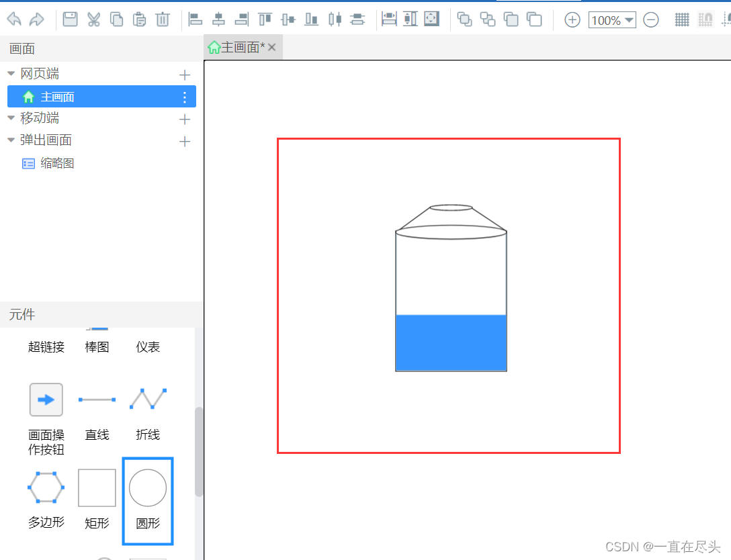Collapse the 网页端 section

pos(11,73)
